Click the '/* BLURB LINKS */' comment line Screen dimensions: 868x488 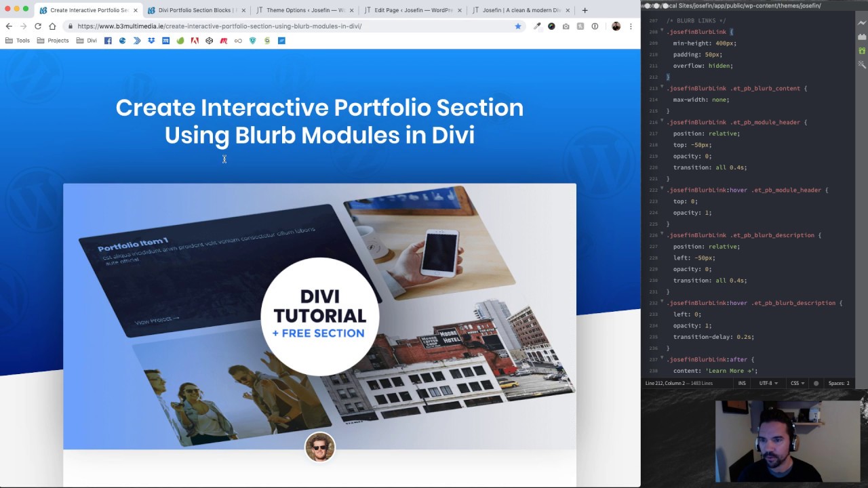[x=696, y=20]
